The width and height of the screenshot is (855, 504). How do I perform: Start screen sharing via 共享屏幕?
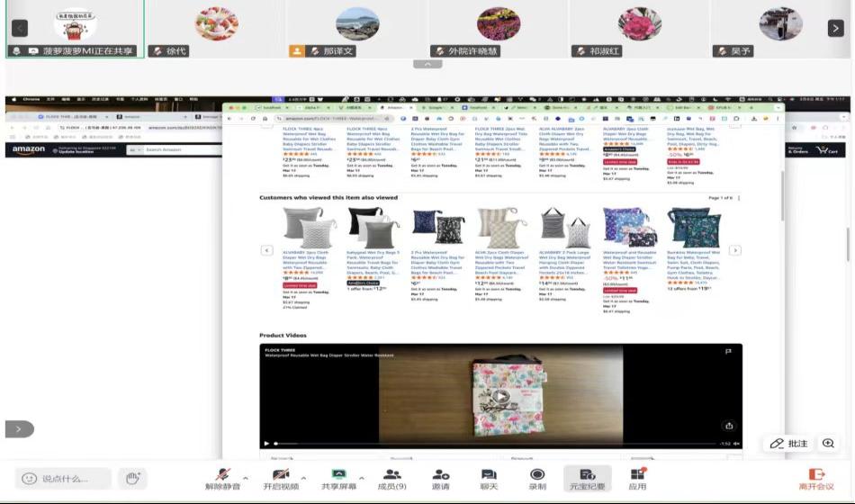pos(338,477)
